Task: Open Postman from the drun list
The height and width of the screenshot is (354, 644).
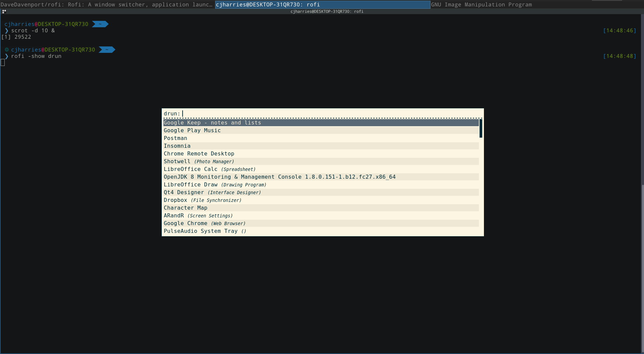Action: pos(321,138)
